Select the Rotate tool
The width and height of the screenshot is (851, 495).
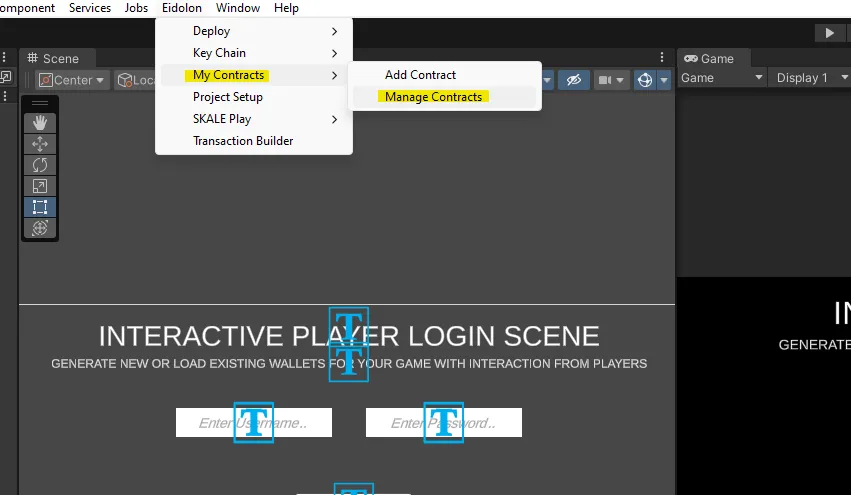pyautogui.click(x=40, y=165)
